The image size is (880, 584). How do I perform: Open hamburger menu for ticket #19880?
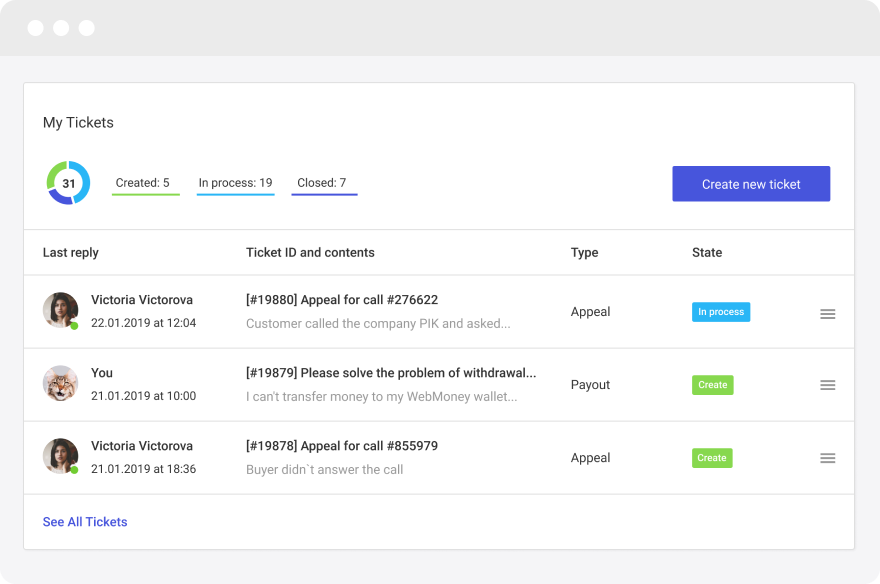click(827, 313)
